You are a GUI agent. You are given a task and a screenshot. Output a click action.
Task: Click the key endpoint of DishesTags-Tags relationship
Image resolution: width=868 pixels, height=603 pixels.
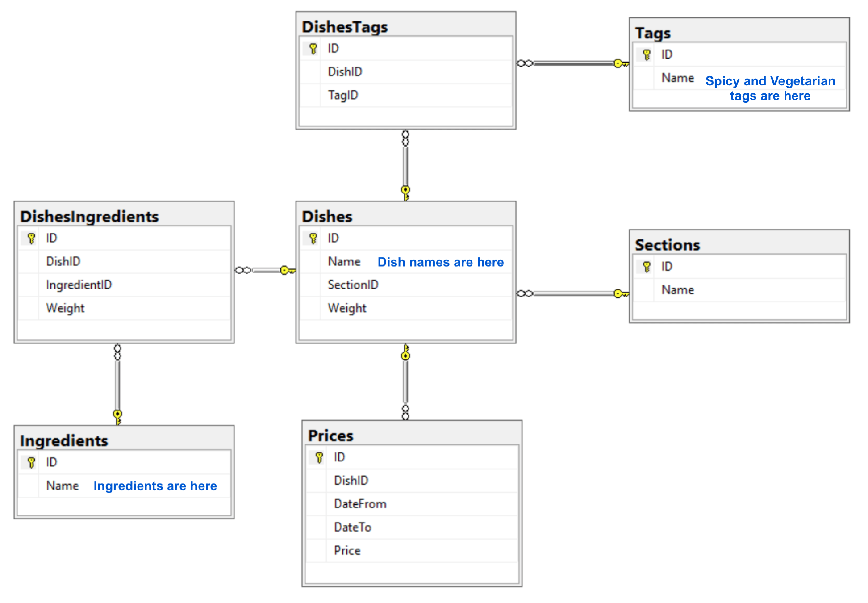(x=620, y=63)
